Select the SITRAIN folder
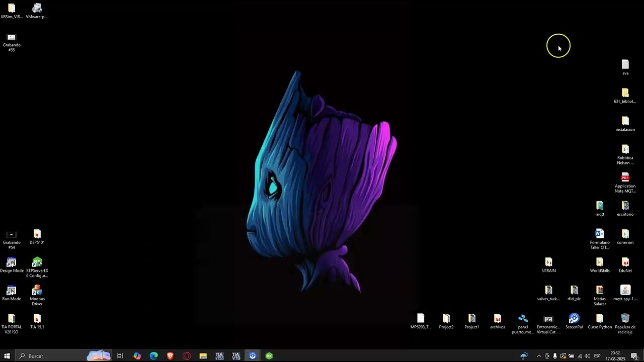This screenshot has height=362, width=644. 549,265
